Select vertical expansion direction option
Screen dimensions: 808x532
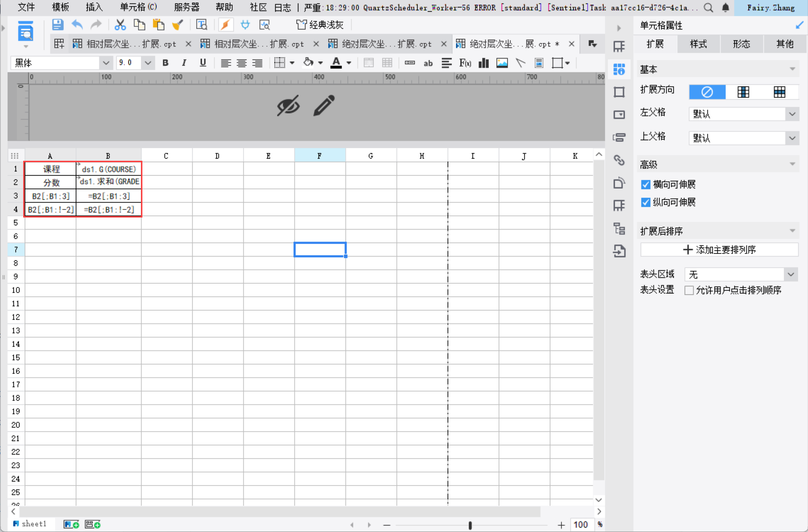point(743,92)
